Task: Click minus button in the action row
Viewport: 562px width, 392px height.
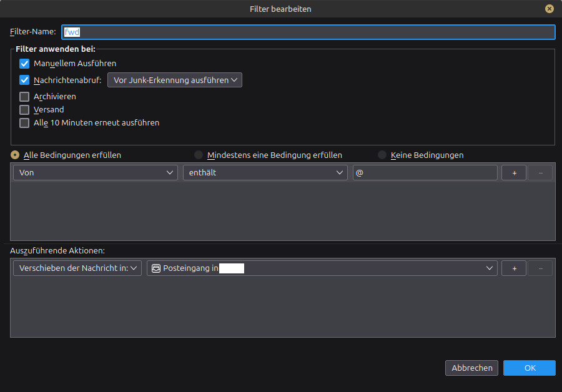Action: coord(541,268)
